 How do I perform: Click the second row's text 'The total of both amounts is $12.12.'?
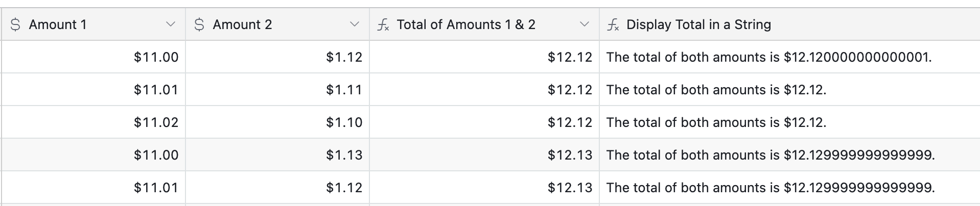(x=716, y=90)
